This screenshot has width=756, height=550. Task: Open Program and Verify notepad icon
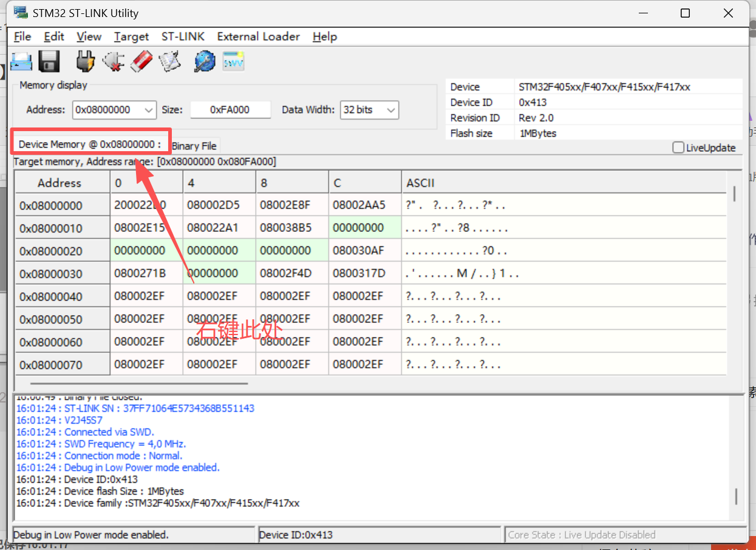point(171,61)
